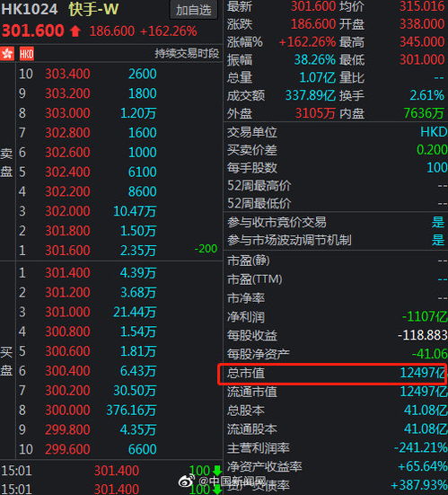Click the 换手 turnover value 2.61%
Image resolution: width=448 pixels, height=495 pixels.
point(426,95)
